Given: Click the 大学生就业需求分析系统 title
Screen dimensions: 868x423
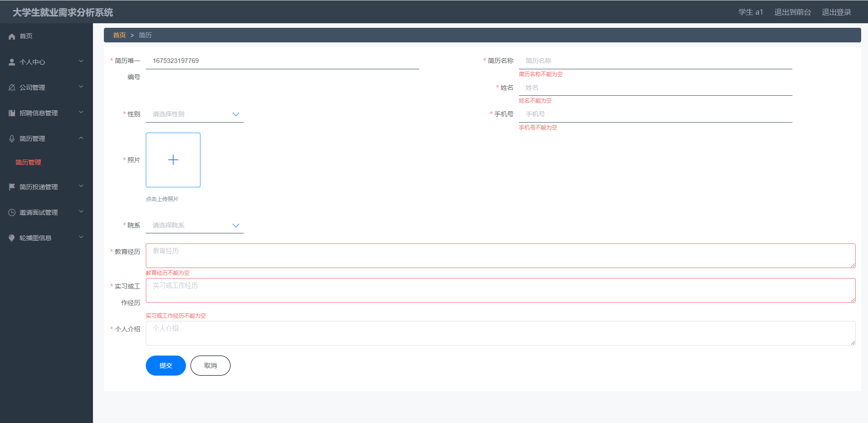Looking at the screenshot, I should point(63,12).
